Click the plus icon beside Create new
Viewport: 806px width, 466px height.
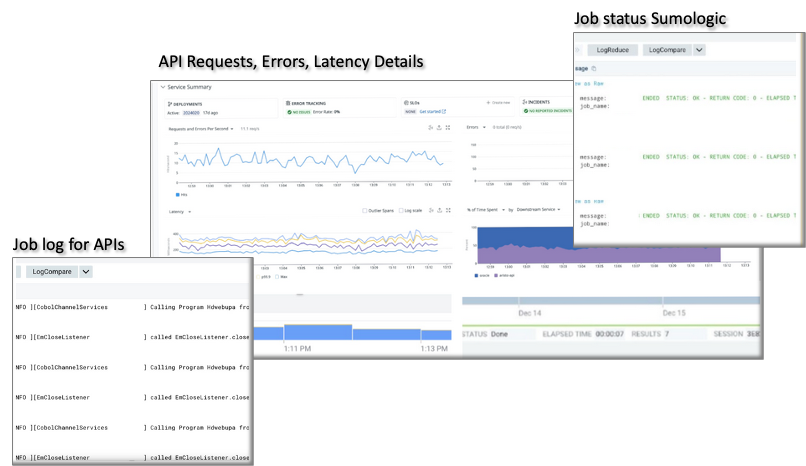pos(488,103)
